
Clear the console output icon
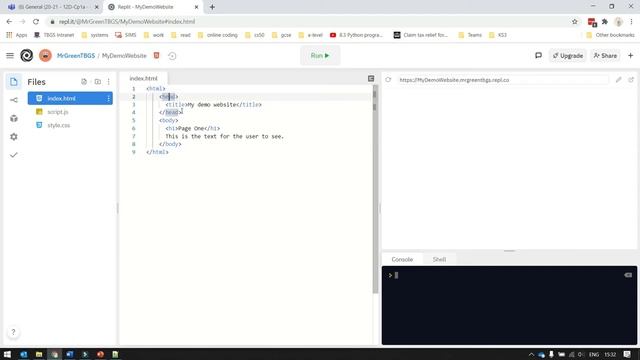628,275
